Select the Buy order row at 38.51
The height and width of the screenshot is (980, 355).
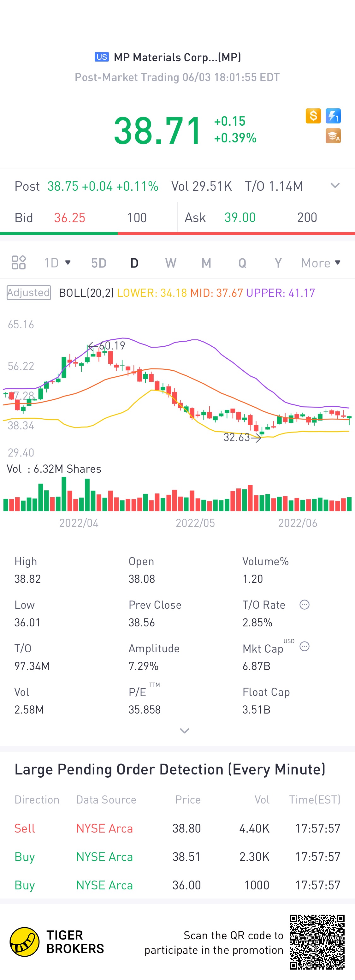click(177, 857)
